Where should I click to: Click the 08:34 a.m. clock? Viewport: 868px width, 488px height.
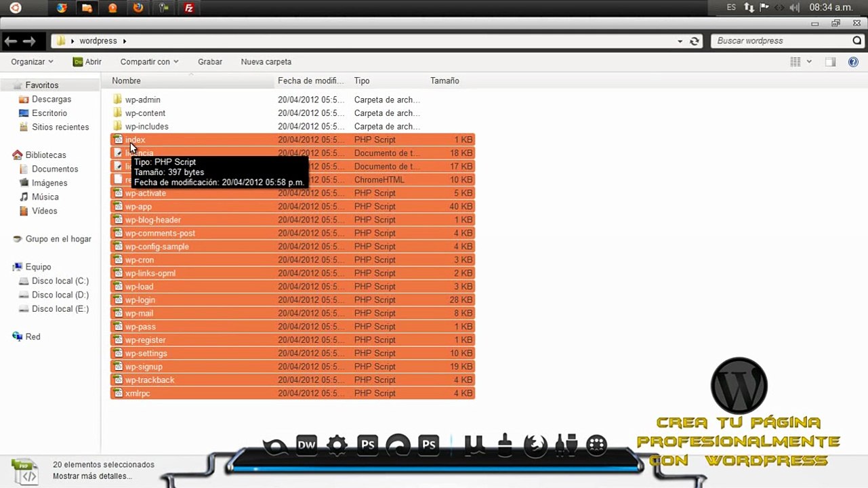[x=831, y=7]
